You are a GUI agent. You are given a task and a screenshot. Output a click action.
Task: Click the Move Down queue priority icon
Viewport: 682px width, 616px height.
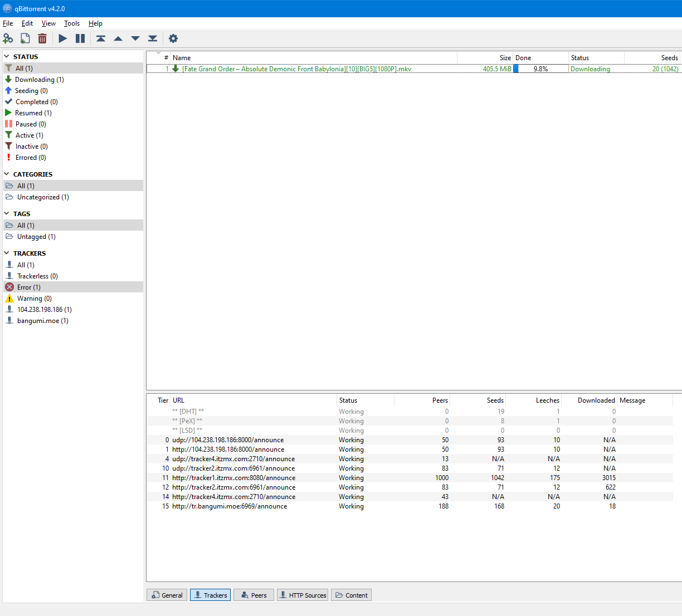(135, 38)
